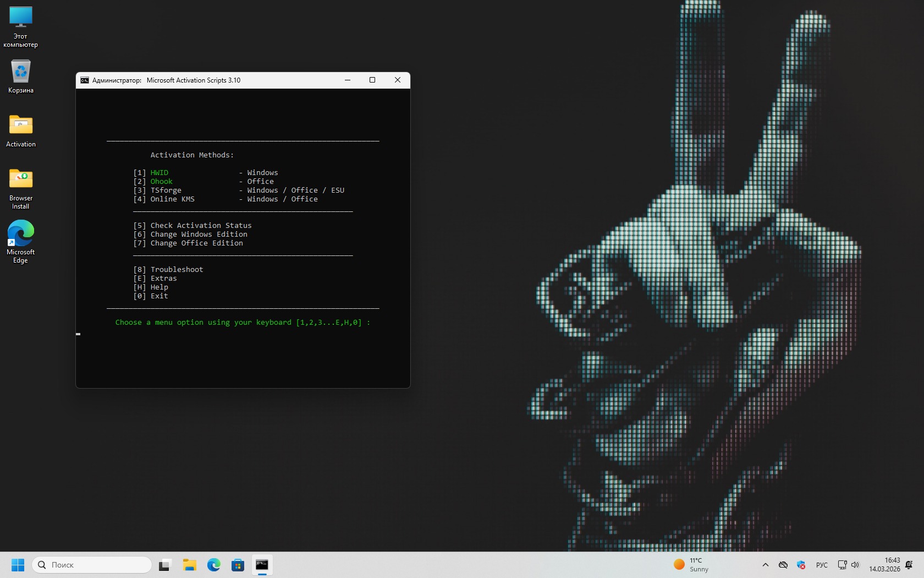Image resolution: width=924 pixels, height=578 pixels.
Task: Open the volume speaker control
Action: click(855, 565)
